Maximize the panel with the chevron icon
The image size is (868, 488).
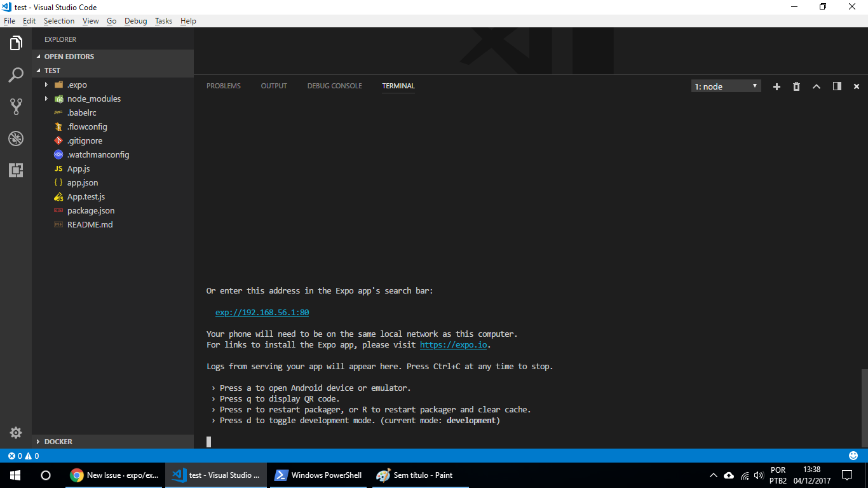pos(817,86)
